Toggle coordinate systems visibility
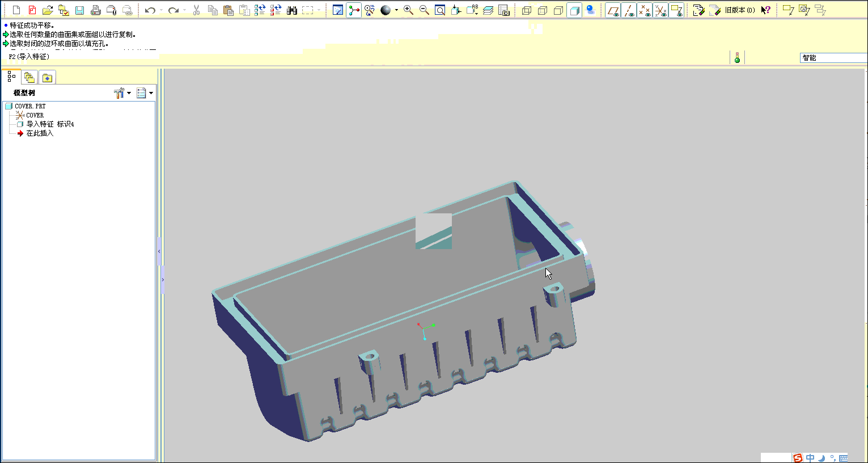 coord(660,10)
